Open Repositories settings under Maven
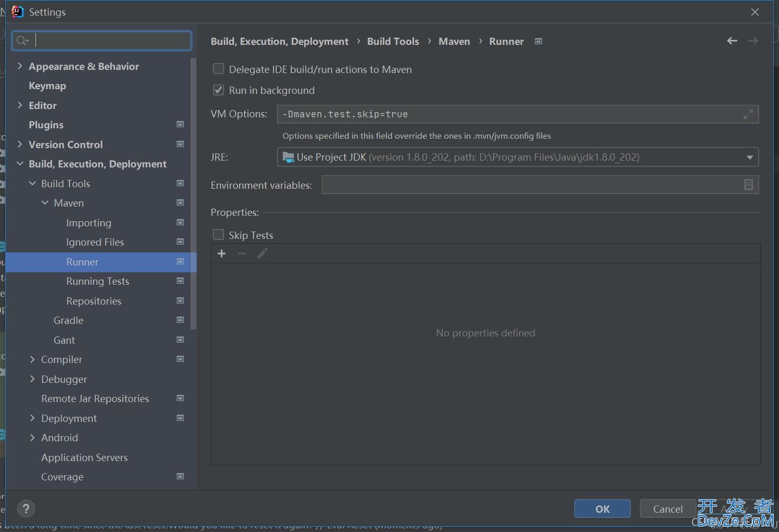The width and height of the screenshot is (779, 532). coord(94,301)
